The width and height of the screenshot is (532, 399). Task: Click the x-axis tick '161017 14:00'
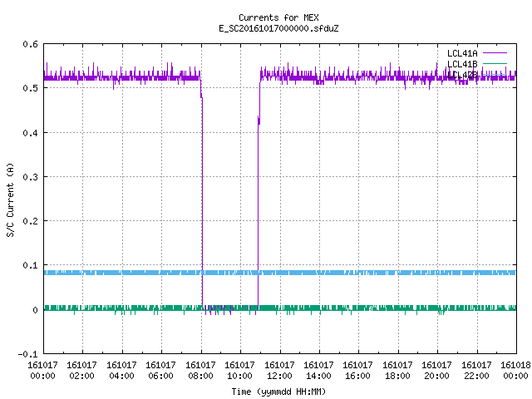[318, 371]
